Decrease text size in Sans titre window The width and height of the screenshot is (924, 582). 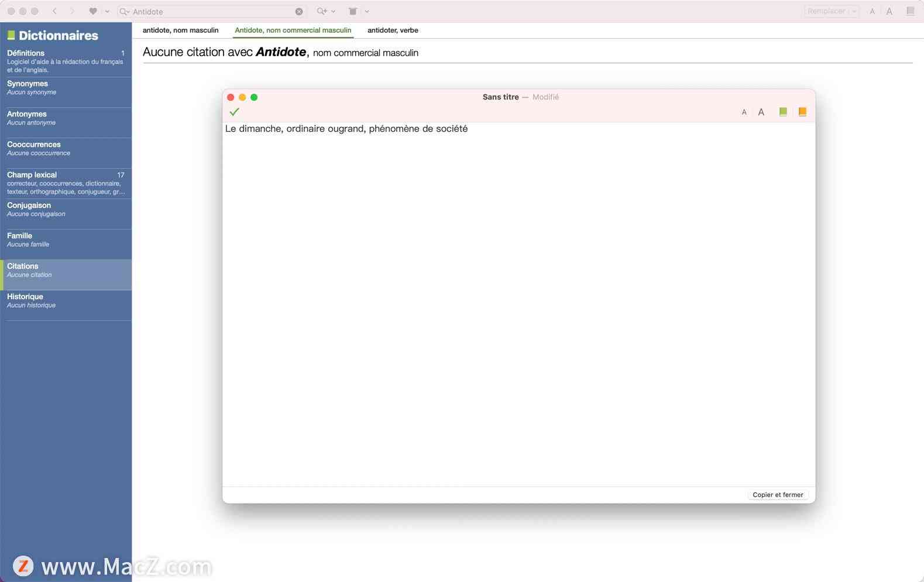click(744, 112)
